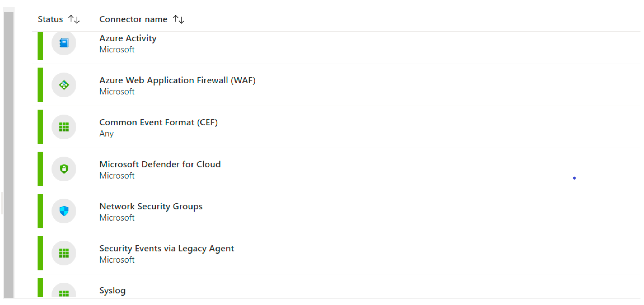Click the green status bar of Azure Activity
This screenshot has width=644, height=305.
40,46
